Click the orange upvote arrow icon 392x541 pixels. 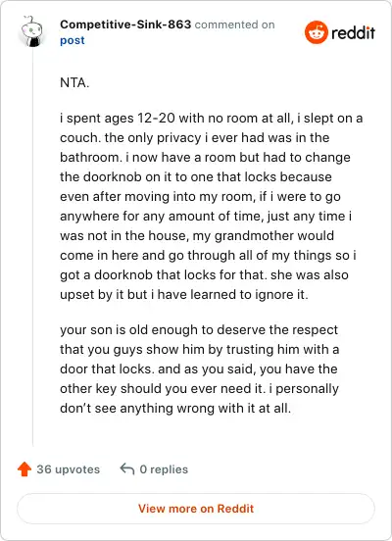click(x=24, y=469)
